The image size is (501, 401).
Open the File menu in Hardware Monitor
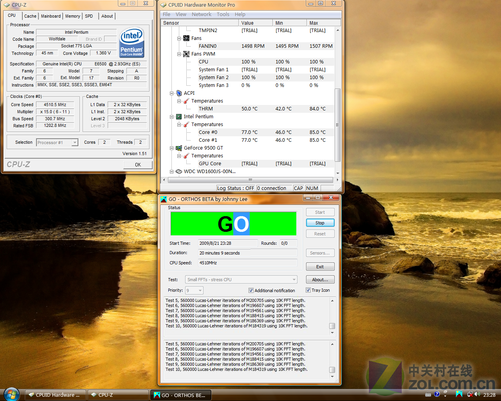166,14
